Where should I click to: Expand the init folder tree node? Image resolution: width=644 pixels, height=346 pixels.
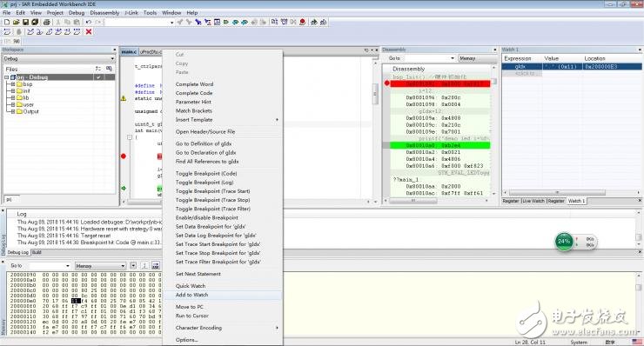coord(13,91)
